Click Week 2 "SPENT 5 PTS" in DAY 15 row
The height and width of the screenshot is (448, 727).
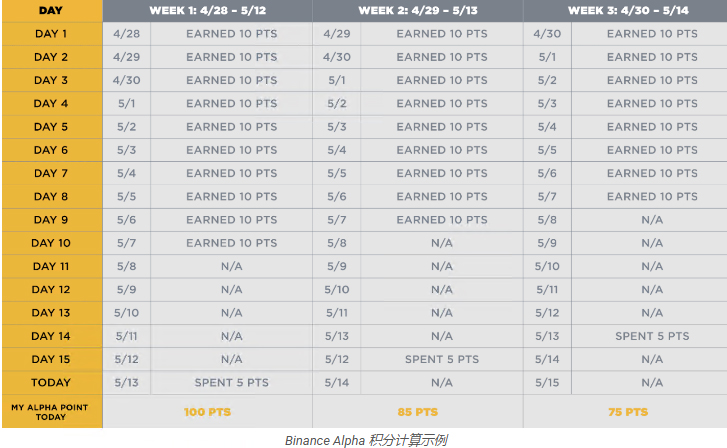pos(441,359)
